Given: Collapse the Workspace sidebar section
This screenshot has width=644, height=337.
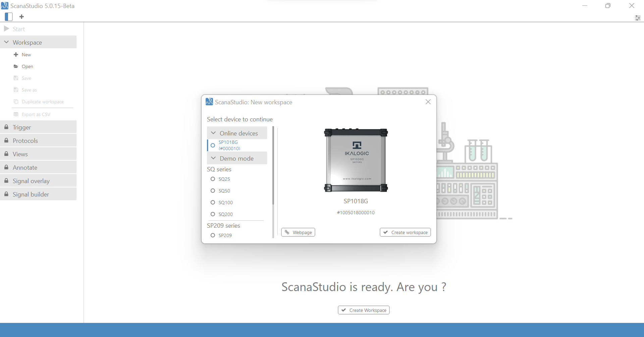Looking at the screenshot, I should click(x=6, y=42).
